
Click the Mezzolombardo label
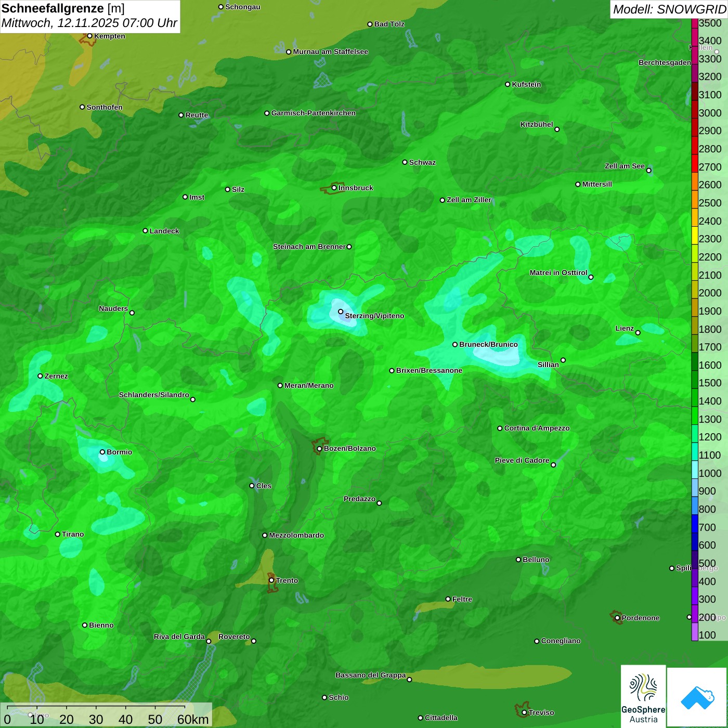coord(296,535)
